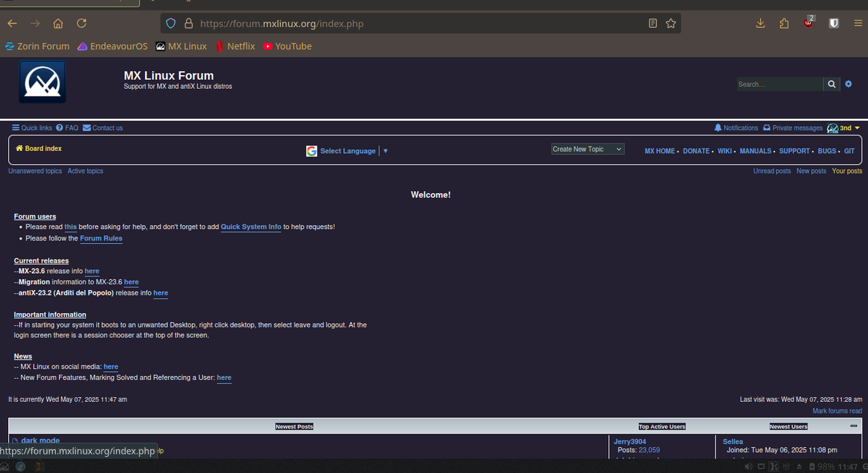This screenshot has height=473, width=868.
Task: Open the Quick System Info link
Action: 251,227
